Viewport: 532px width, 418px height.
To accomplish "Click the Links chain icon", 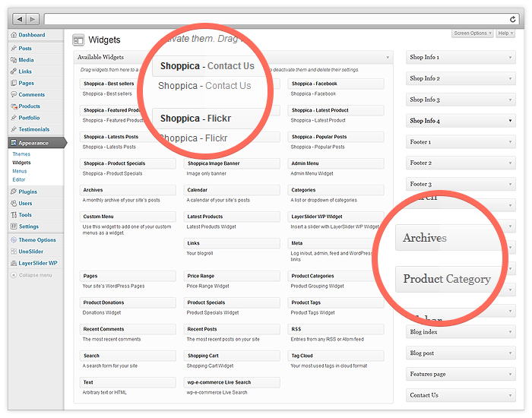I will pos(14,71).
